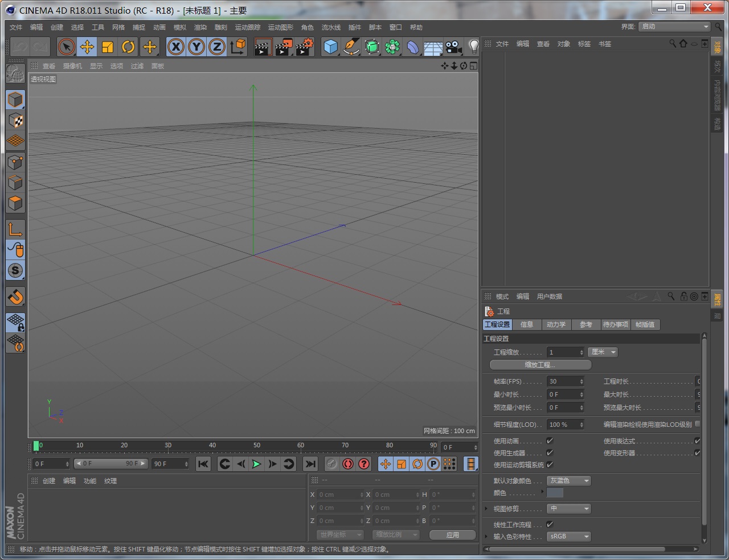Uncheck 使用运动剪辑系统 checkbox
Screen dimensions: 729x560
pos(550,464)
